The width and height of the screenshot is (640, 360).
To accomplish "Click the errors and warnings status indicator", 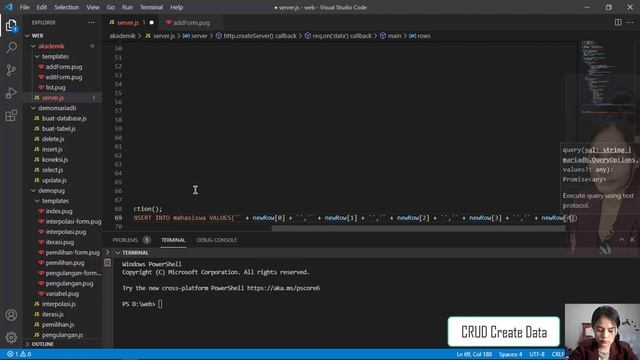I will click(x=19, y=354).
